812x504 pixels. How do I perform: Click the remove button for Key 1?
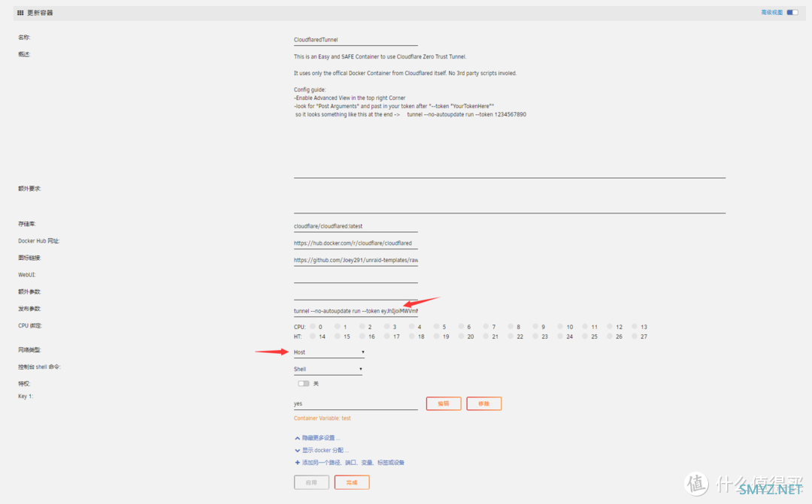483,403
